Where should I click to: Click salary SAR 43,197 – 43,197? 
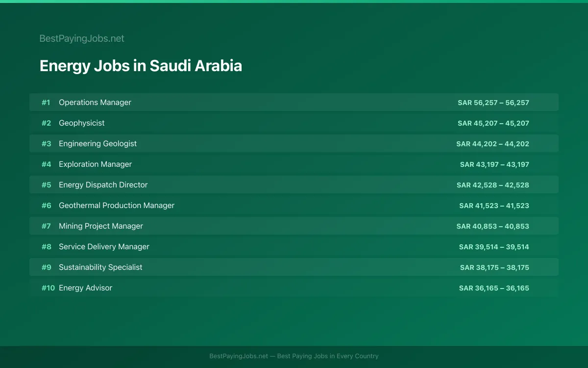495,164
